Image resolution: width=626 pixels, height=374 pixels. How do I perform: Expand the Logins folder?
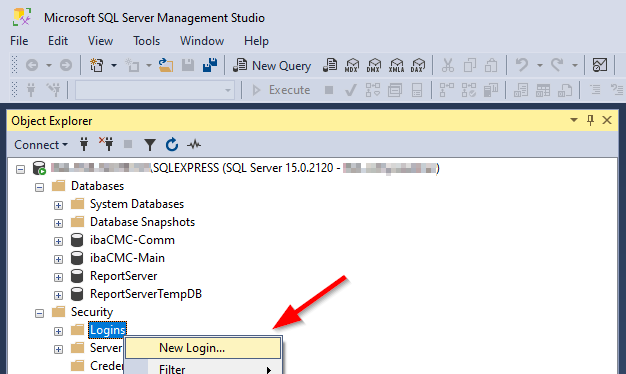(59, 331)
